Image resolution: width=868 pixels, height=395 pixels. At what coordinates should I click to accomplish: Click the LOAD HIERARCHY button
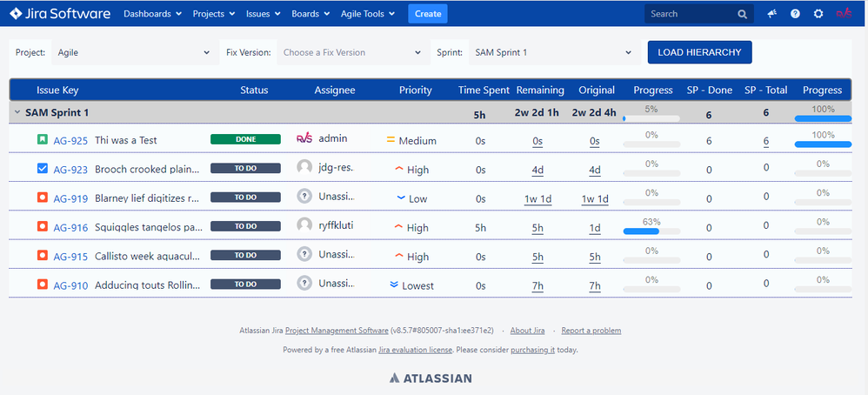point(700,52)
